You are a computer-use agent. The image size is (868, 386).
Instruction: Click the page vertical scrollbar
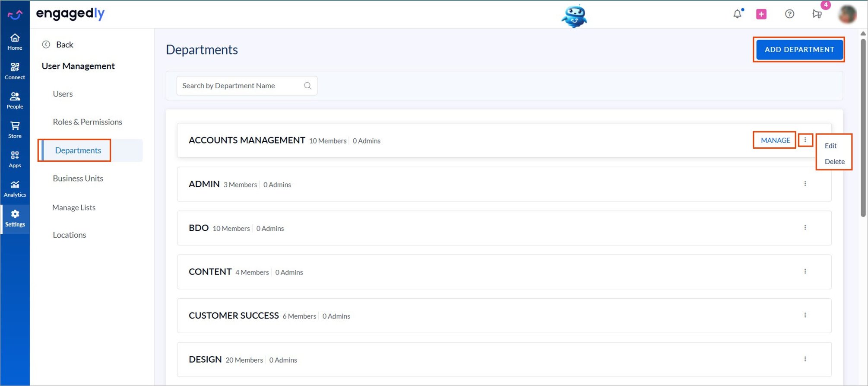pos(863,128)
